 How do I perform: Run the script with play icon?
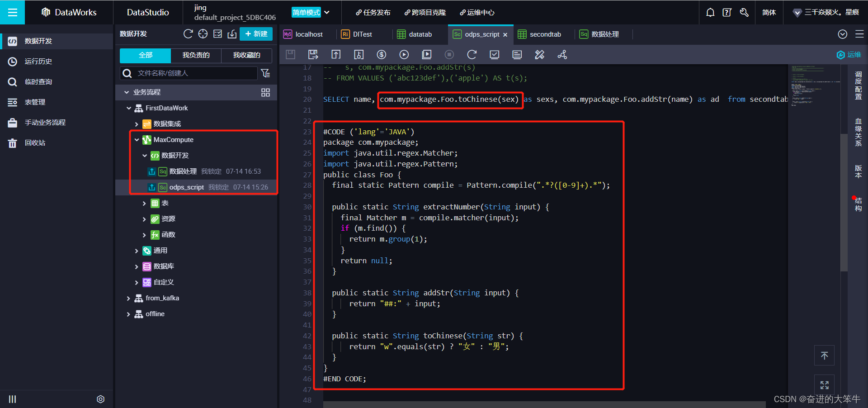(x=404, y=55)
